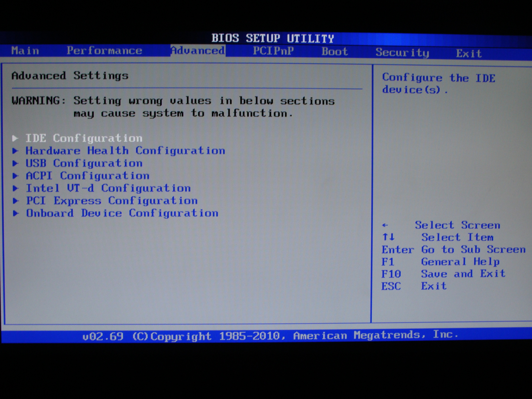The image size is (532, 399).
Task: Open PCI Express Configuration
Action: coord(112,201)
